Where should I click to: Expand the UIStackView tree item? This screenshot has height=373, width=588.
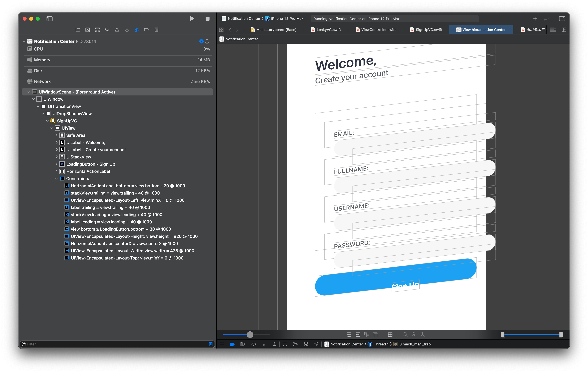tap(57, 157)
